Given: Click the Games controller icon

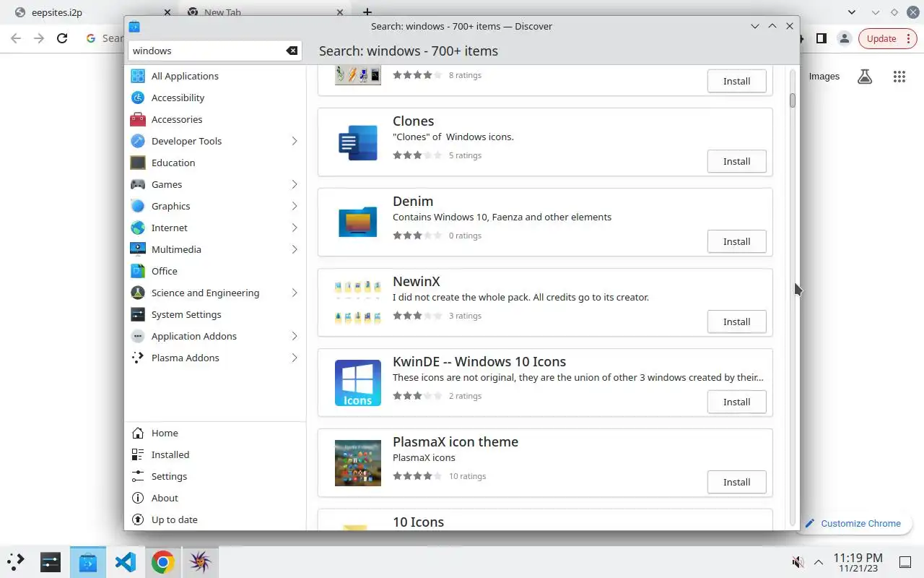Looking at the screenshot, I should [138, 184].
